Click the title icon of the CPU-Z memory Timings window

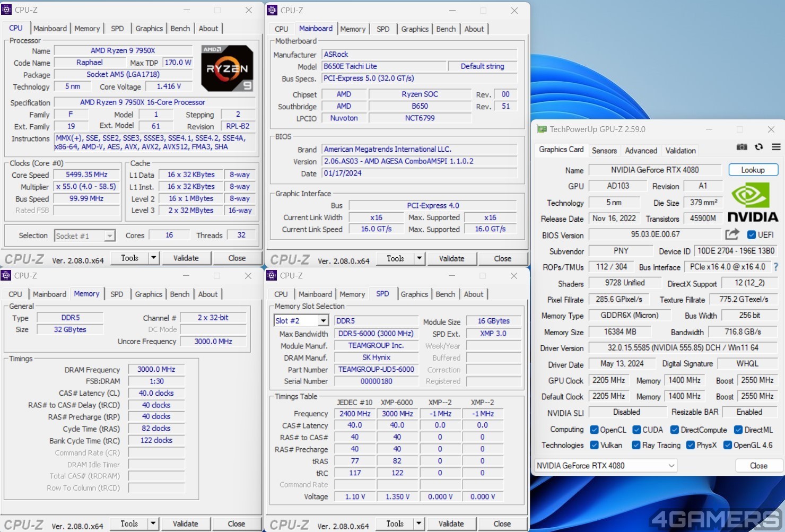tap(6, 275)
